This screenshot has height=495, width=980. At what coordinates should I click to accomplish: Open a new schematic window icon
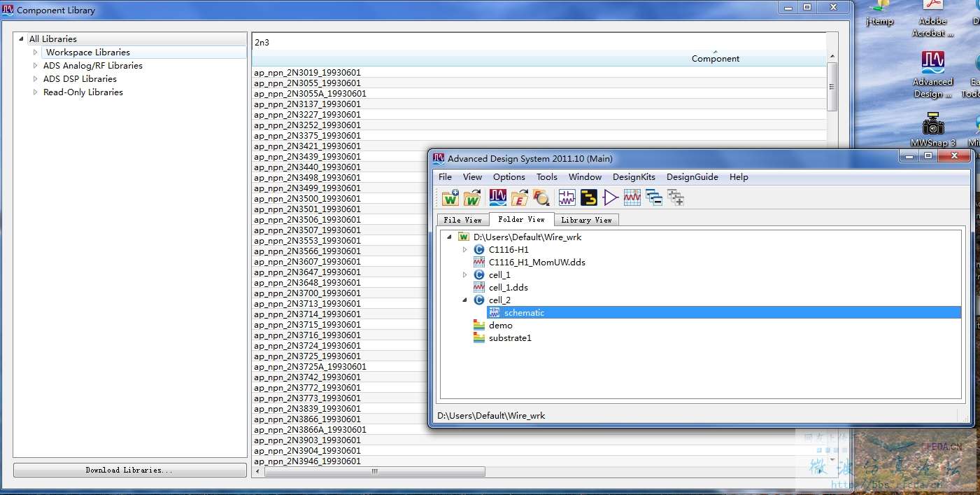click(567, 197)
